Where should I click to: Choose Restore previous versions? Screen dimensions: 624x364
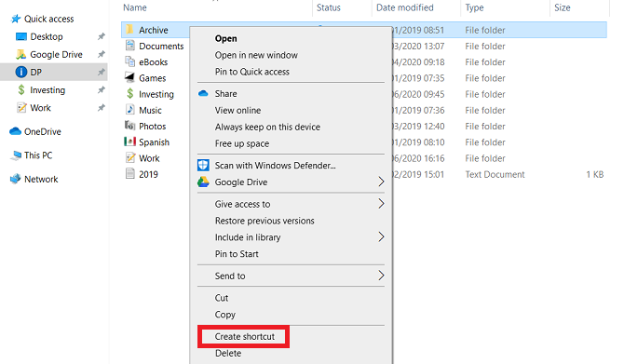(x=265, y=221)
